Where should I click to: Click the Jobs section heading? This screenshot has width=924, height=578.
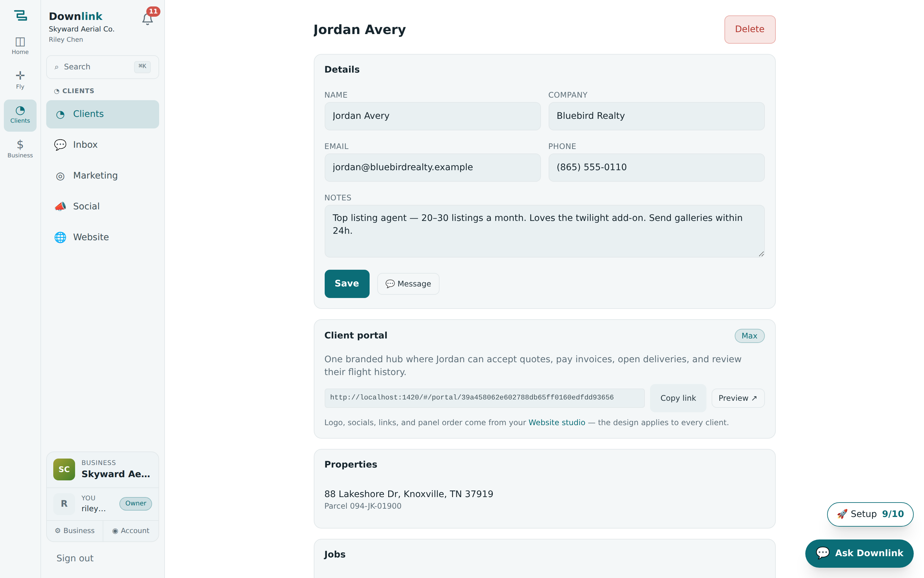click(x=335, y=554)
